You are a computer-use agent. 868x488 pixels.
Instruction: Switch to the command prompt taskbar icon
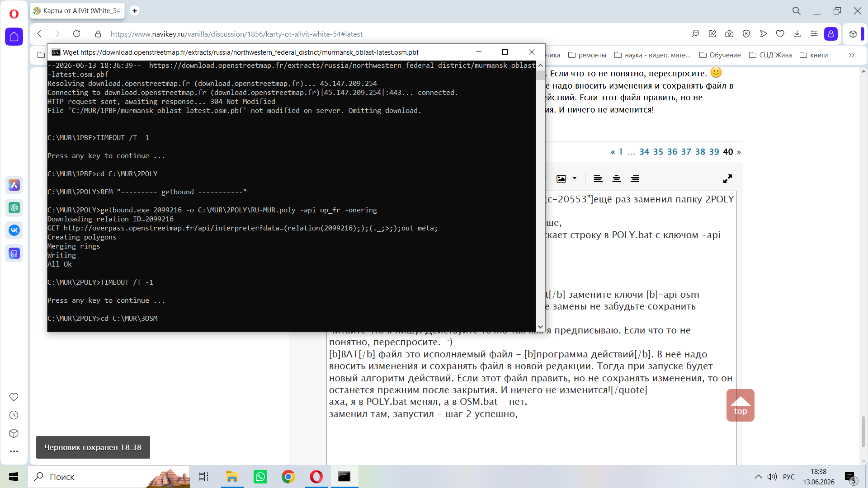344,477
